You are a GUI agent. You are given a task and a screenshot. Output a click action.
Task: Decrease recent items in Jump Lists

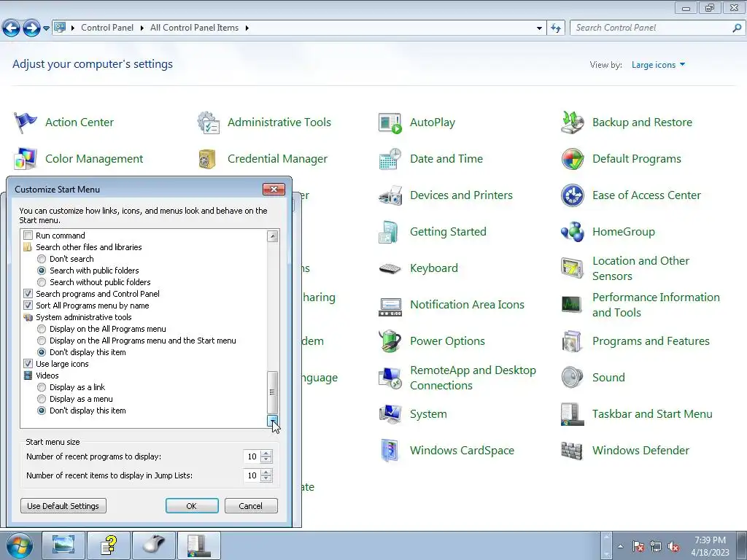tap(266, 479)
